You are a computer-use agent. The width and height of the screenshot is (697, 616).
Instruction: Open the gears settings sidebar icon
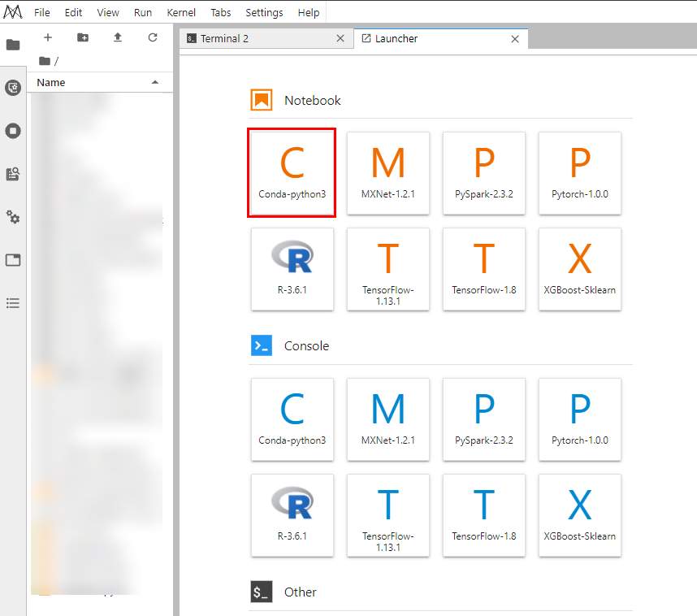[x=13, y=217]
